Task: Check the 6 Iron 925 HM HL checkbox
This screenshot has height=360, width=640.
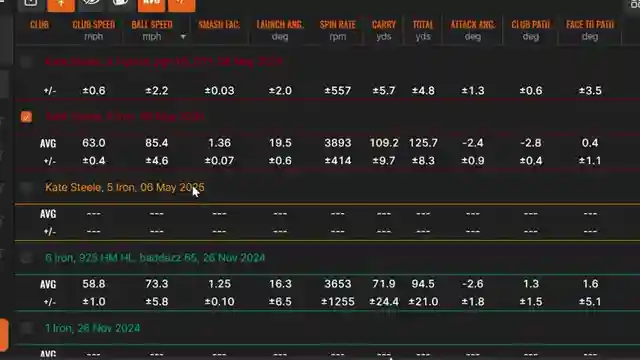Action: [26, 258]
